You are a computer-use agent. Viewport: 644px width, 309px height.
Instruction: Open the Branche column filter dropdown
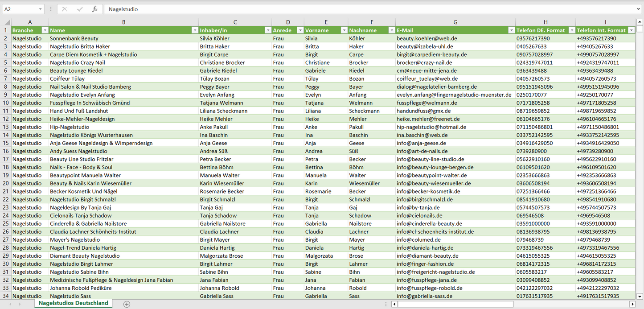click(x=45, y=30)
